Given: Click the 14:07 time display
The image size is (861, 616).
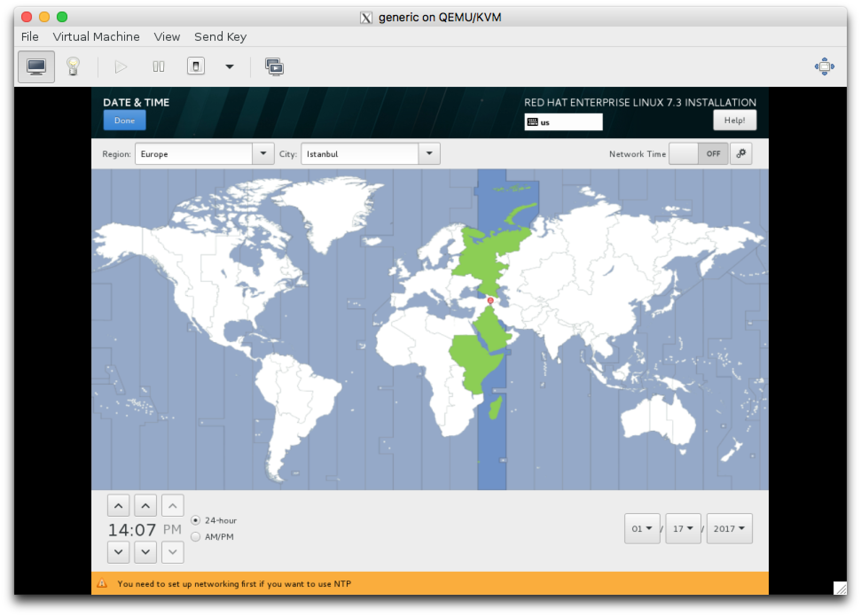Looking at the screenshot, I should pos(132,529).
